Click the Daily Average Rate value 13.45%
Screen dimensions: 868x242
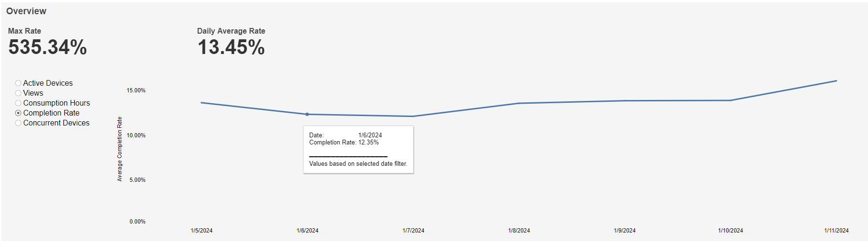point(231,47)
